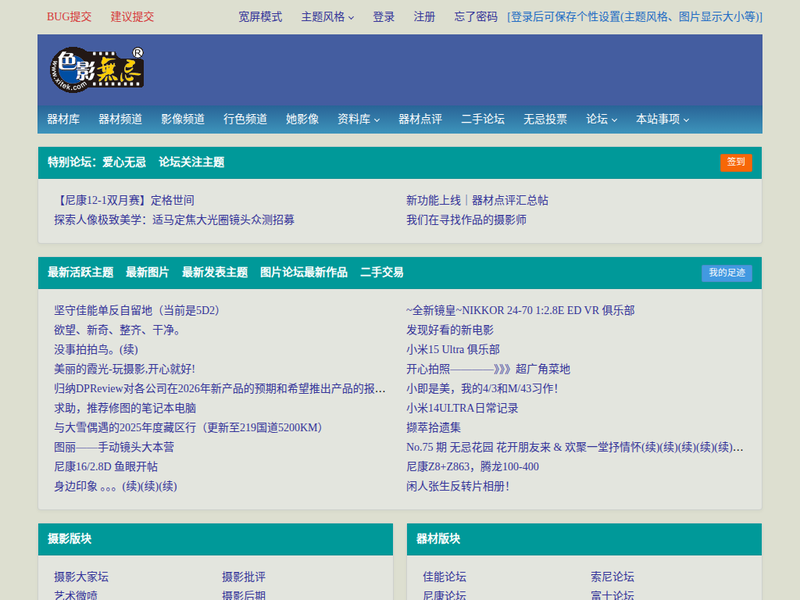Expand the 论坛 navigation dropdown

point(601,119)
